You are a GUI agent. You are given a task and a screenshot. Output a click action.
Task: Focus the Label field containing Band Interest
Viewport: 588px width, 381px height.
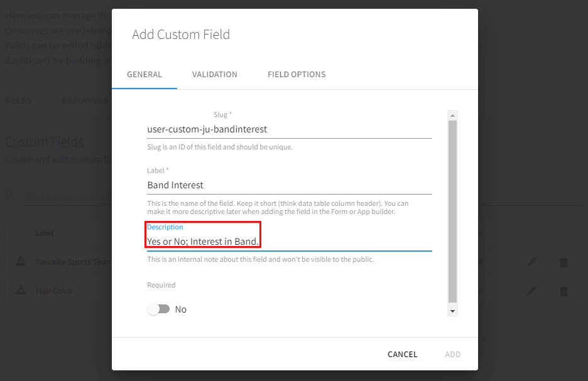coord(289,185)
